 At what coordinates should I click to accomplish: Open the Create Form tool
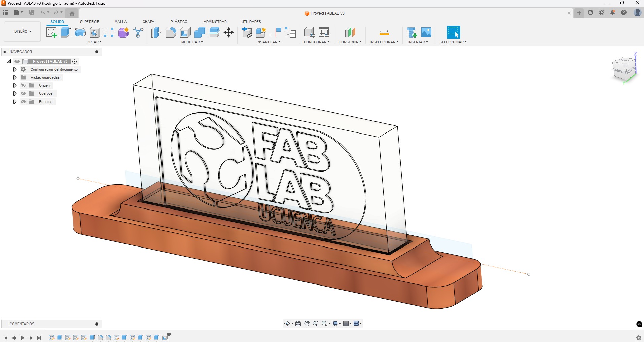coord(123,32)
